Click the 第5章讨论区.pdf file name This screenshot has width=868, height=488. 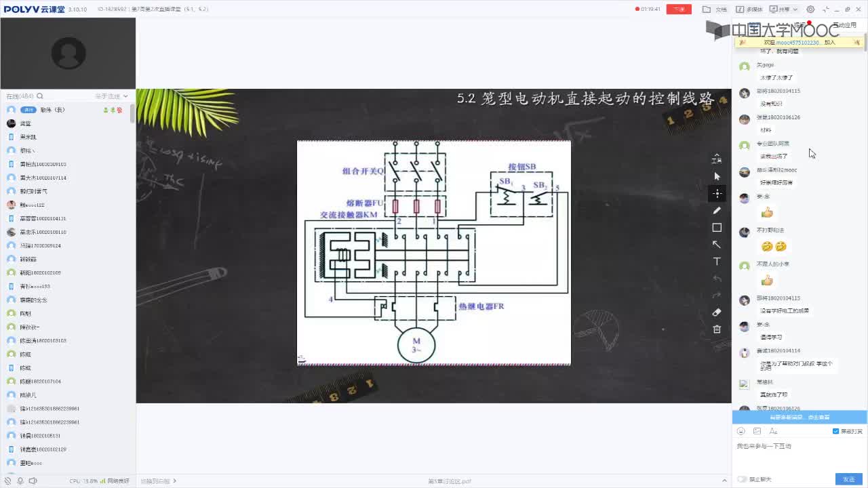click(449, 481)
